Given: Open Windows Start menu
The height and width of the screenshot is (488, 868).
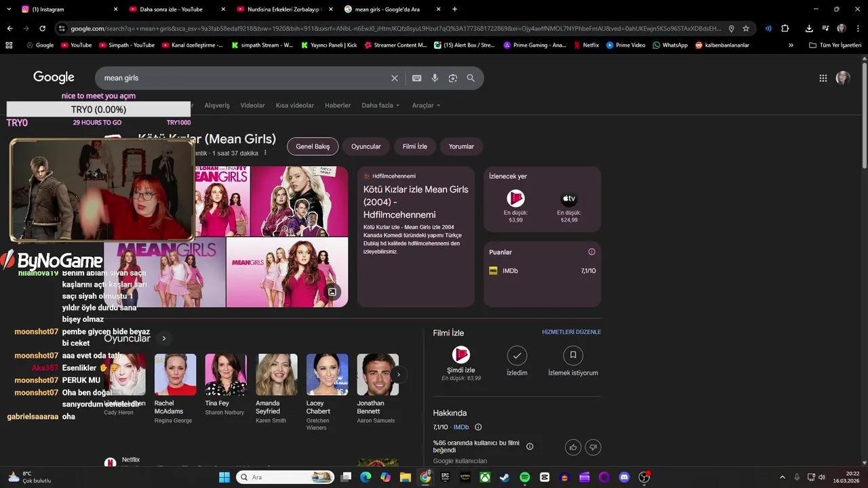Looking at the screenshot, I should (224, 477).
